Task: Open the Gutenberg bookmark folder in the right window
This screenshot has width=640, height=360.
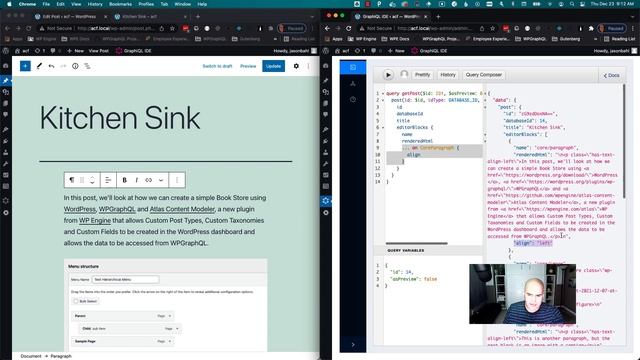Action: pyautogui.click(x=566, y=39)
